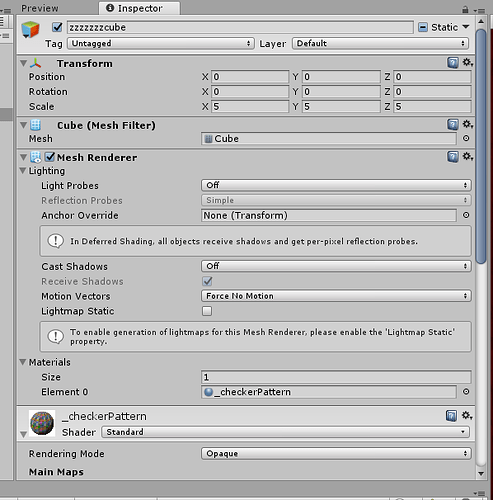Open Transform component help icon
The height and width of the screenshot is (500, 493).
point(453,63)
